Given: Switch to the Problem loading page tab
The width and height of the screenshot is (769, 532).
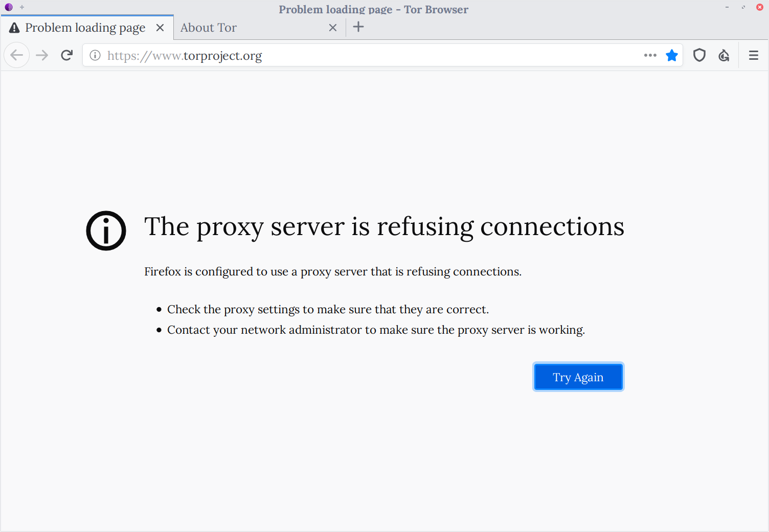Looking at the screenshot, I should point(87,28).
